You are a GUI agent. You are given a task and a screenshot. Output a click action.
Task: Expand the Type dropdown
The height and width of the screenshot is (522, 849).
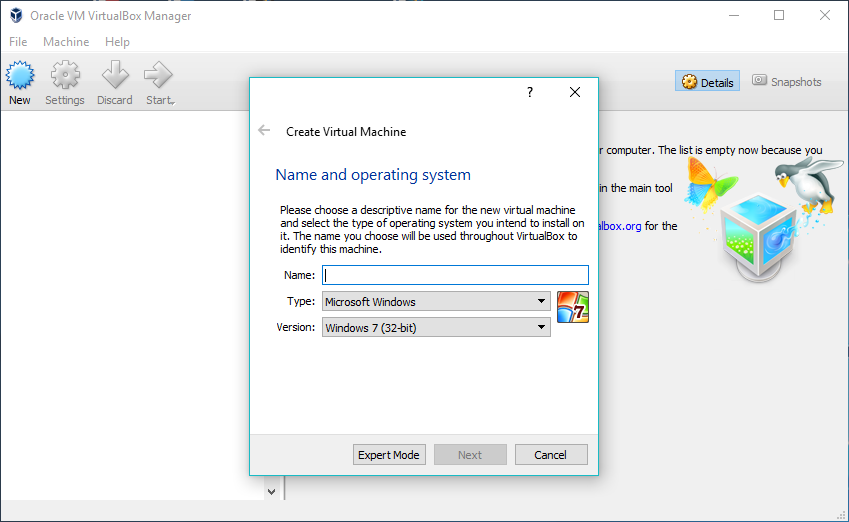436,301
